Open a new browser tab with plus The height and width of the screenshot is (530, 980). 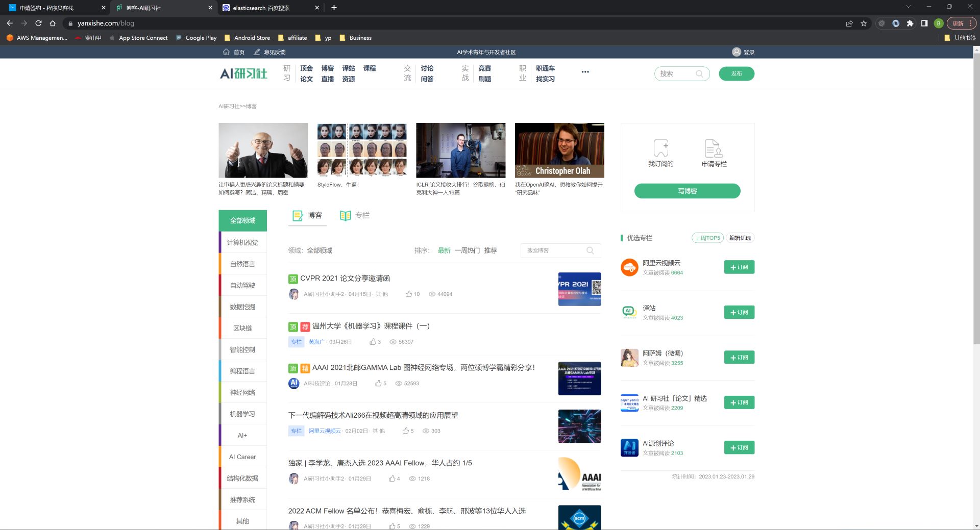334,8
